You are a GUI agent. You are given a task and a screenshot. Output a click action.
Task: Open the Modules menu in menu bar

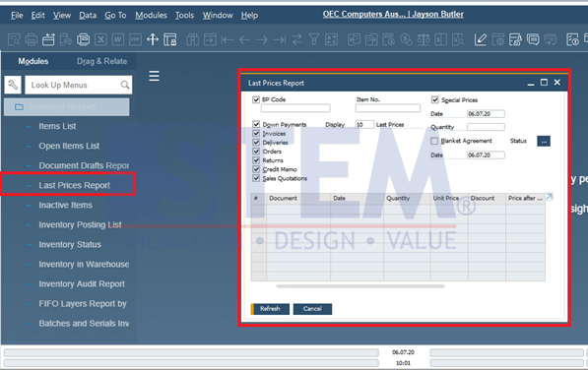tap(151, 16)
